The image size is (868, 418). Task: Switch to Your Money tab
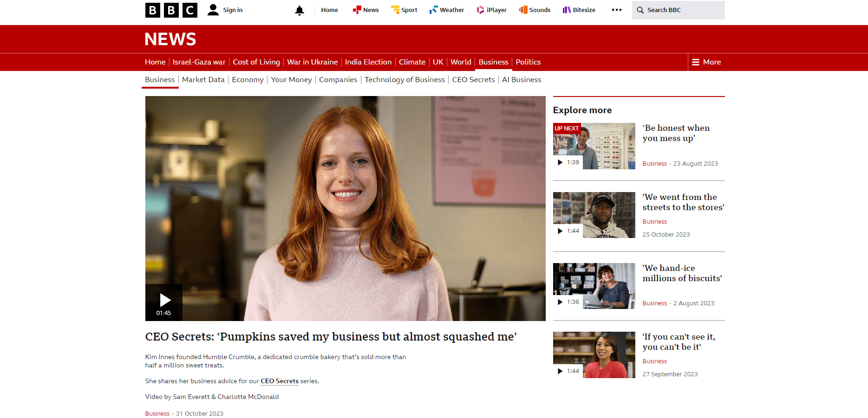coord(291,80)
